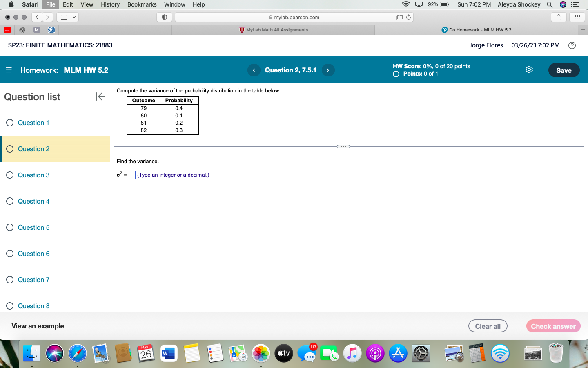
Task: Collapse the Question list panel
Action: (100, 97)
